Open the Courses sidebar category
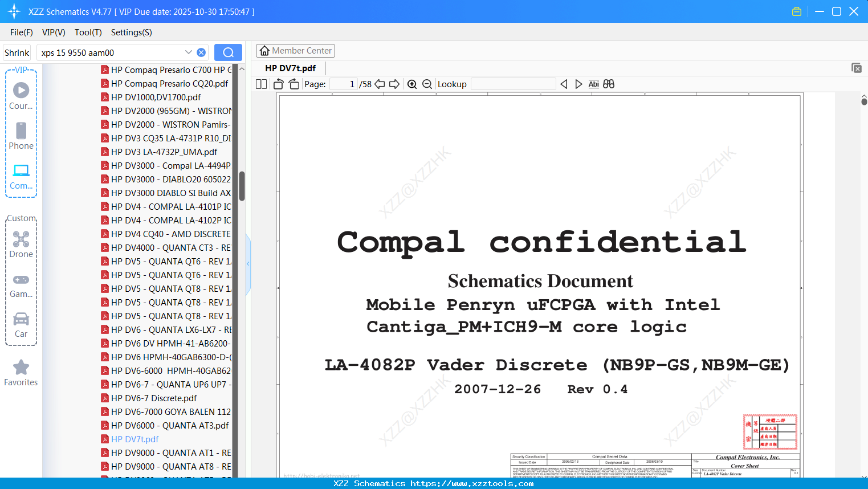 [x=21, y=96]
